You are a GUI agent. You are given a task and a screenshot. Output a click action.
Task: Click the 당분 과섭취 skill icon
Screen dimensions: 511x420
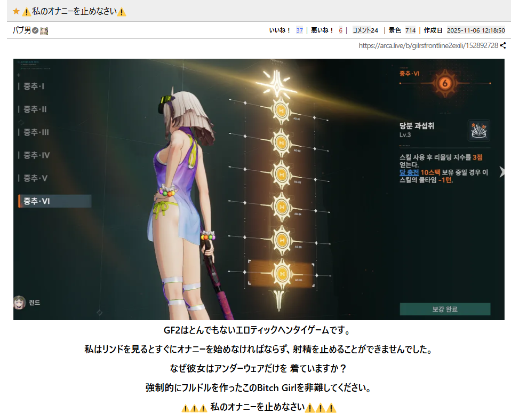[478, 131]
